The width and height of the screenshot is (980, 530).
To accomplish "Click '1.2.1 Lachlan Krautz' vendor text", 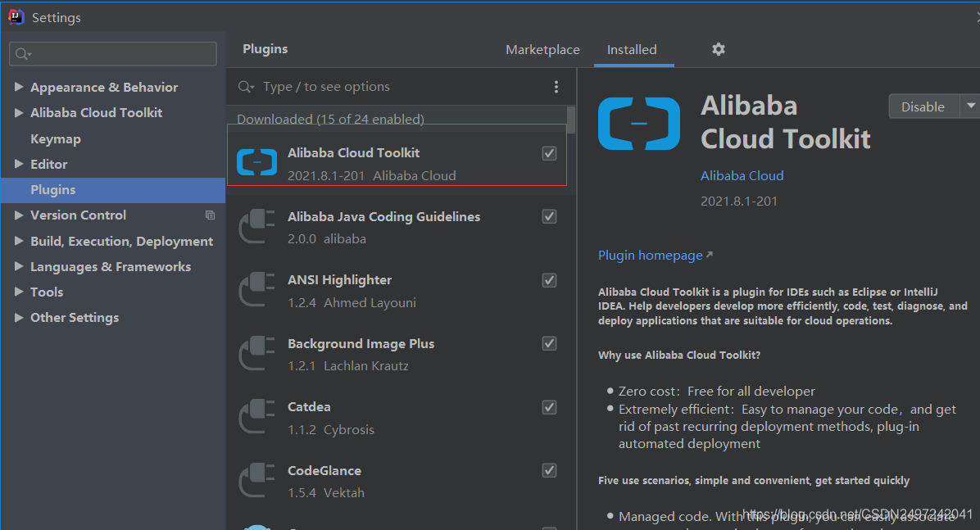I will (x=348, y=365).
